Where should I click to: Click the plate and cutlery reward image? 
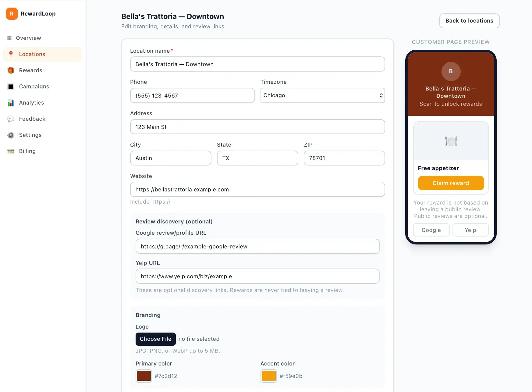click(451, 141)
